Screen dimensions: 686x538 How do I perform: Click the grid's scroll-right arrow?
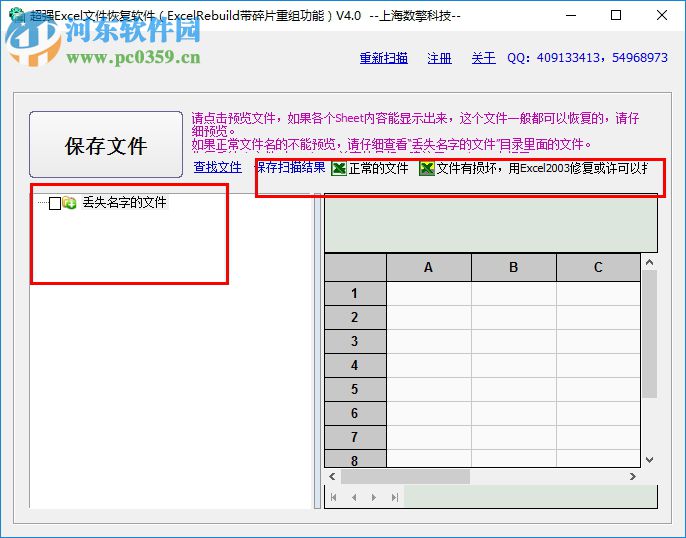(633, 476)
